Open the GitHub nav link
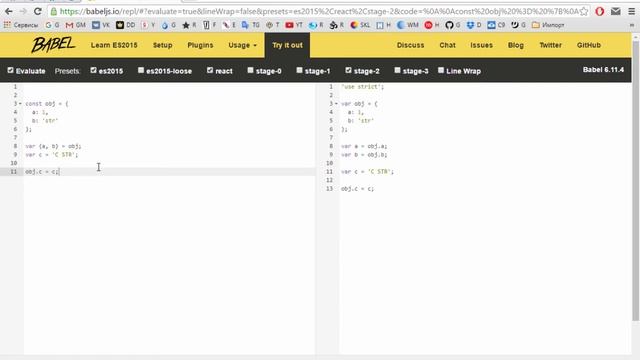 (x=589, y=45)
